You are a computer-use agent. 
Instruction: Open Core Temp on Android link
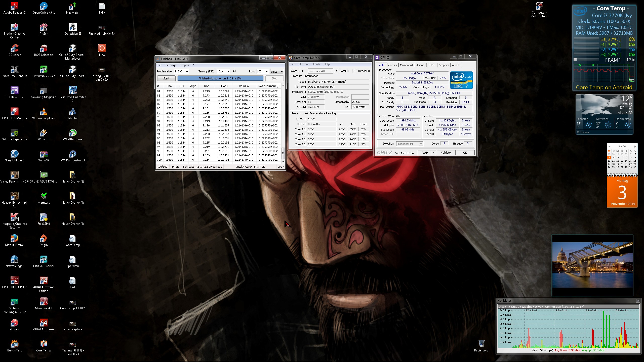[x=604, y=87]
